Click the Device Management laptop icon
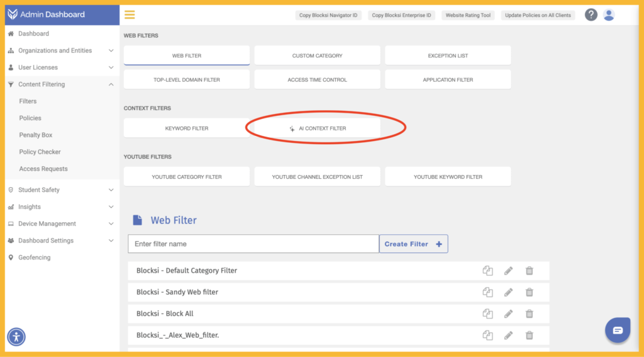 [x=11, y=224]
